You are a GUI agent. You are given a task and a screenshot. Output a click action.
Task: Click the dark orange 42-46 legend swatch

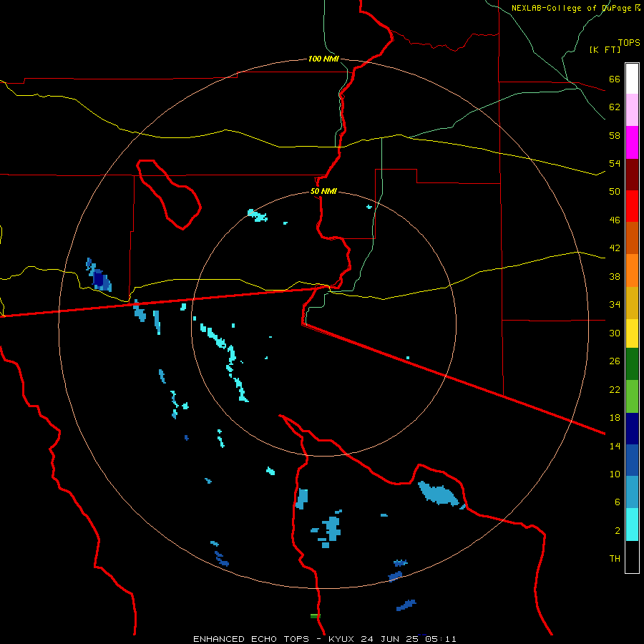click(632, 238)
